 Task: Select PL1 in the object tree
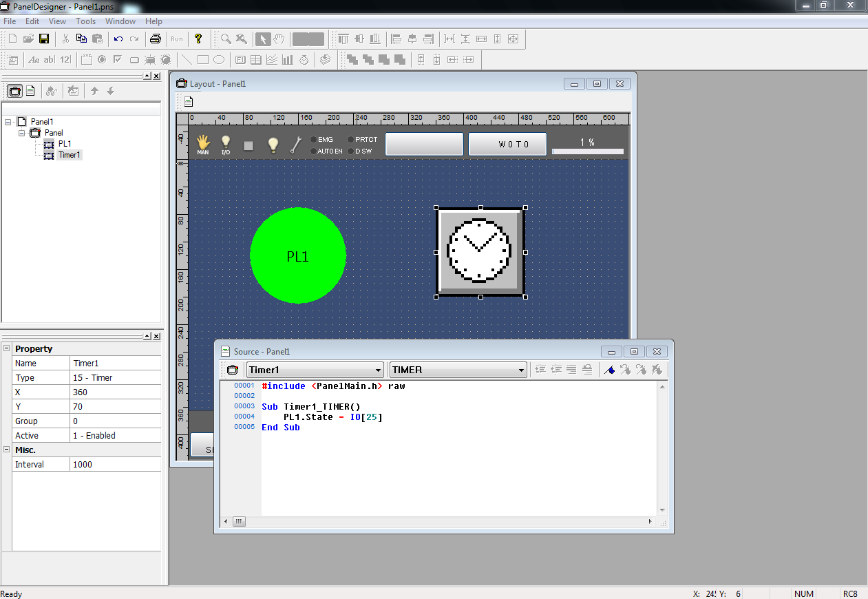pyautogui.click(x=65, y=144)
